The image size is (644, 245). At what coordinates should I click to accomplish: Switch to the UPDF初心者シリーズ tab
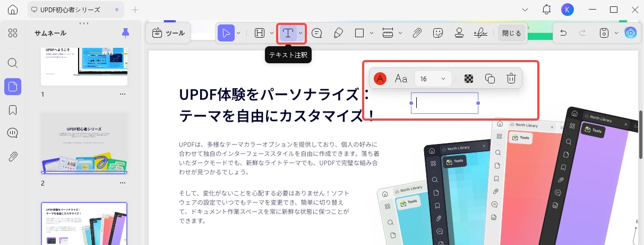(x=75, y=10)
